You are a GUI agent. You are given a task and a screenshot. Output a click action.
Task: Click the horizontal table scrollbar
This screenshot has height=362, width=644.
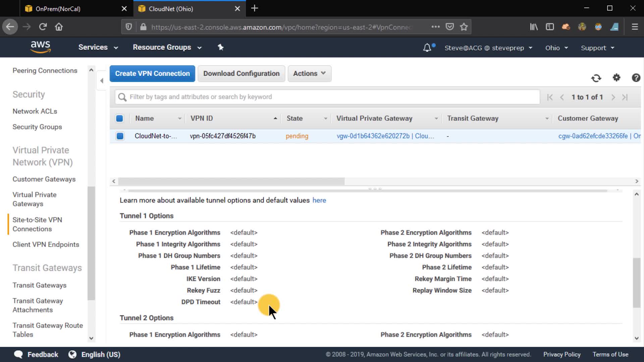coord(231,181)
